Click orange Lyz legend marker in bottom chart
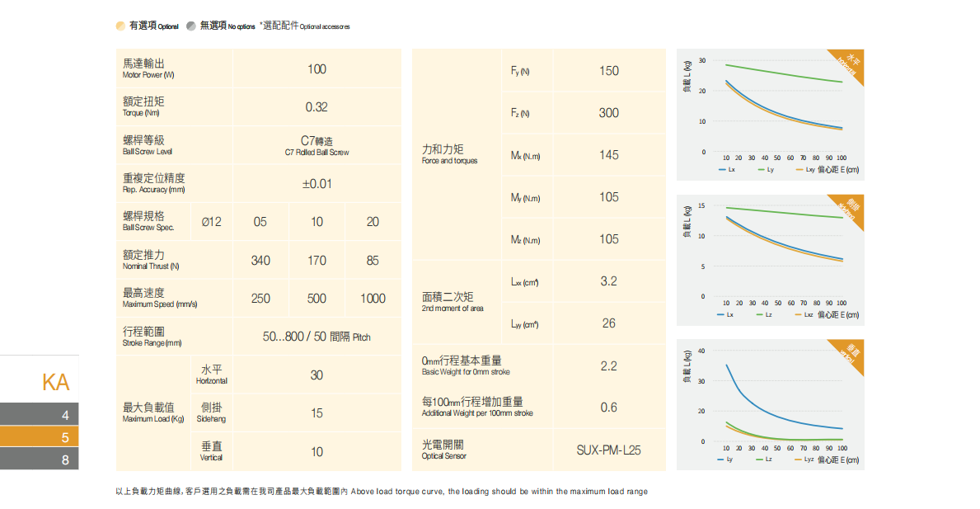 (x=796, y=459)
